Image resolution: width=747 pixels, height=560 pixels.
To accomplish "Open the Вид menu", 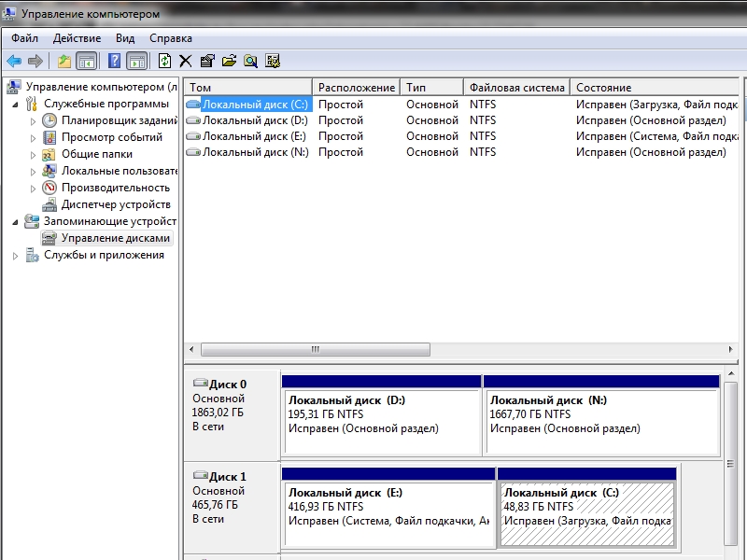I will 125,38.
